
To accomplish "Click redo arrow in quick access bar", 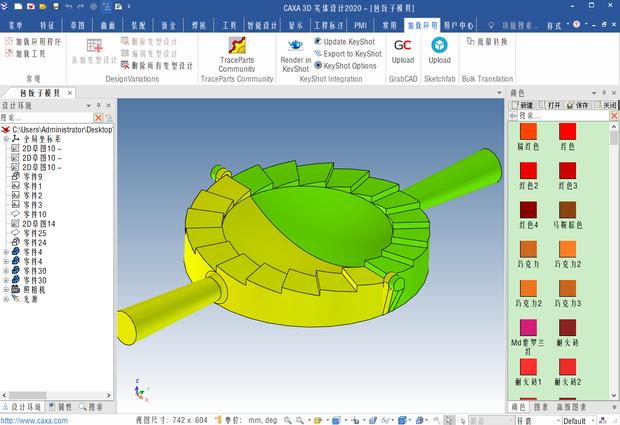I will [x=81, y=6].
